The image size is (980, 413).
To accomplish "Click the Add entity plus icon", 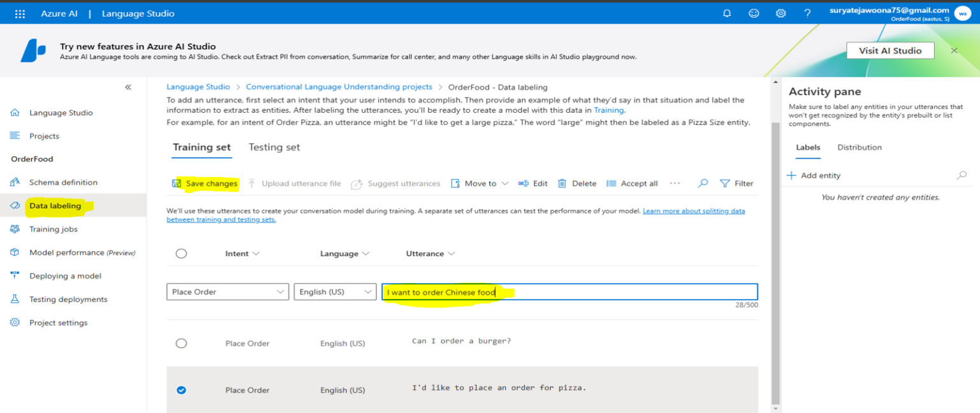I will click(791, 175).
